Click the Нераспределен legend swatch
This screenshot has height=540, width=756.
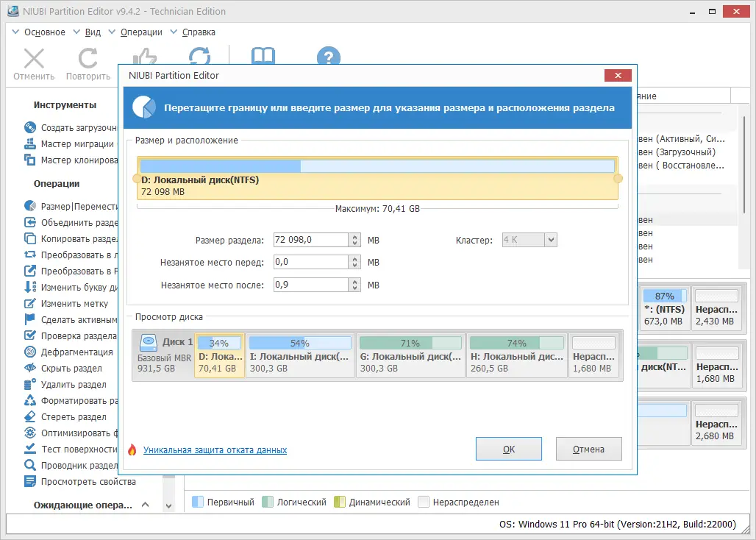pyautogui.click(x=424, y=502)
